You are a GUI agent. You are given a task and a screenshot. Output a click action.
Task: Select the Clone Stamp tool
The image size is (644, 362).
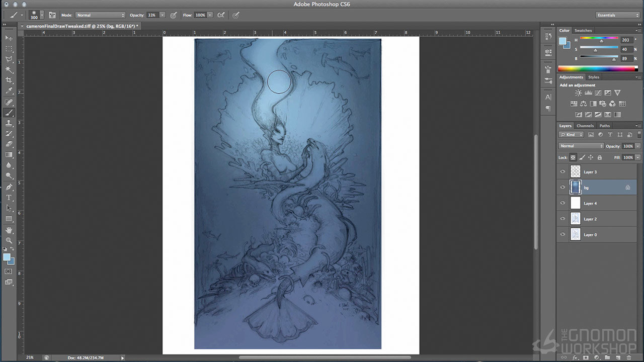click(9, 123)
